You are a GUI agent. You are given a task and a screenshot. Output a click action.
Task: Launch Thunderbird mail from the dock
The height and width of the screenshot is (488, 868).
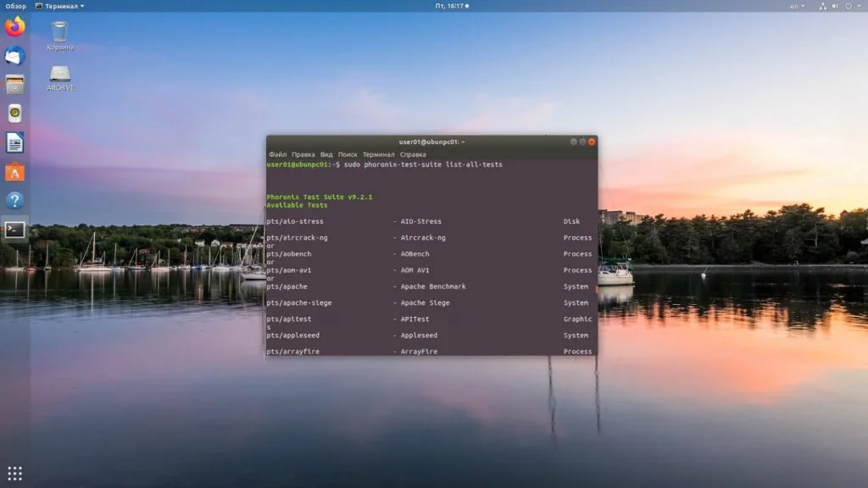tap(15, 56)
